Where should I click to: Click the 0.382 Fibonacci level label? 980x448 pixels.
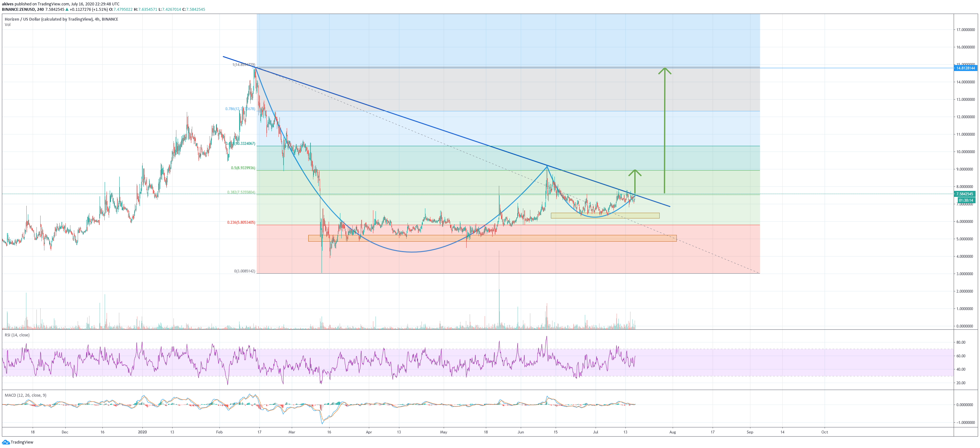pyautogui.click(x=241, y=192)
